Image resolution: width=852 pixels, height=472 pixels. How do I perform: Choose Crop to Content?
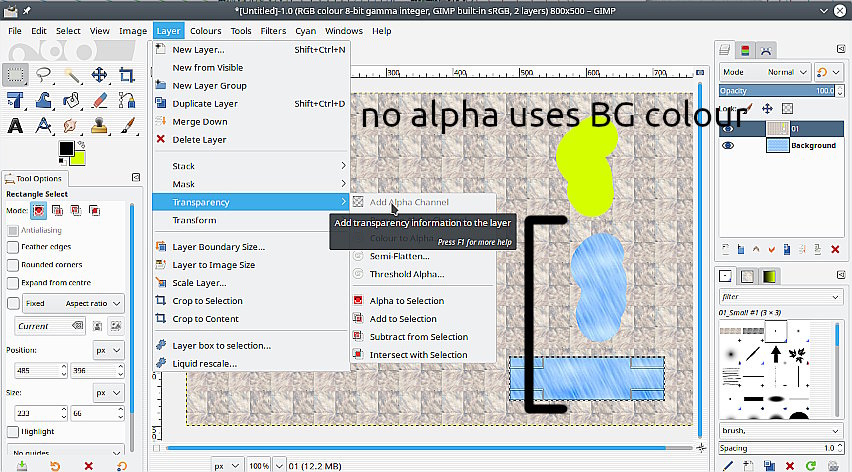(x=250, y=319)
